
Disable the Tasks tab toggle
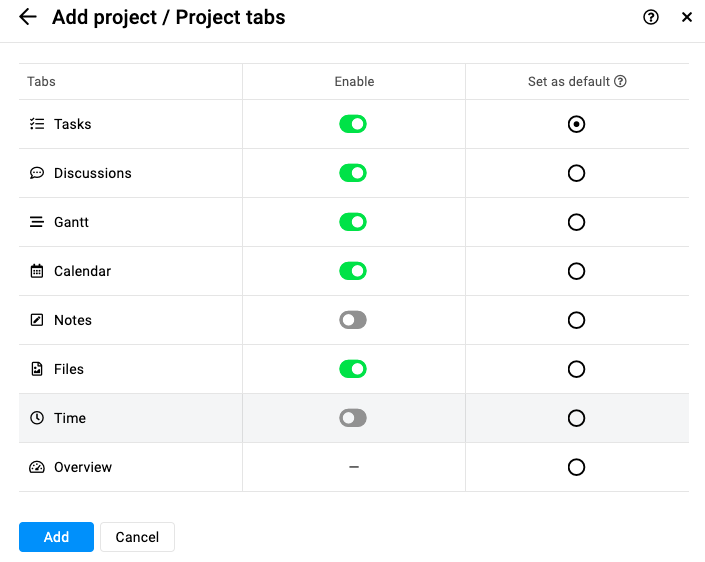[x=353, y=124]
